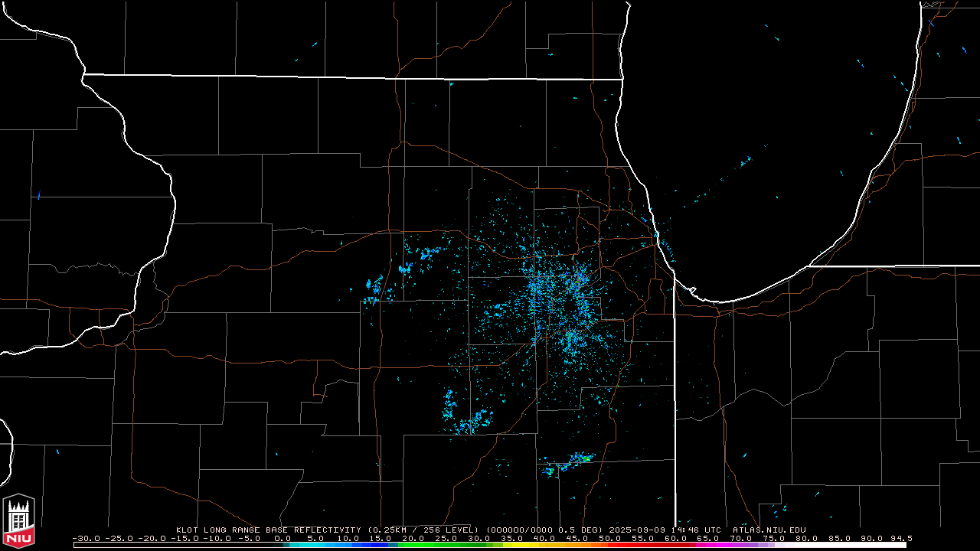Click the 20.0 scale label

click(x=413, y=538)
